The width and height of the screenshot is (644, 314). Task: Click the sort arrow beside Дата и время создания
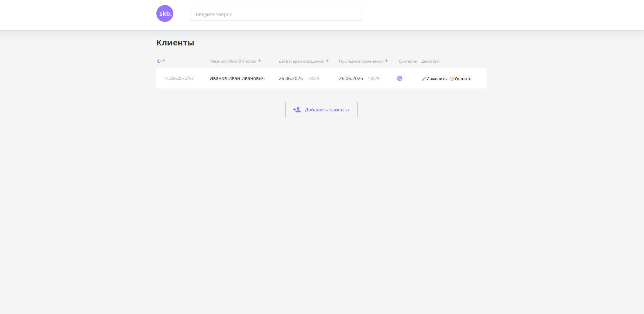tap(327, 61)
